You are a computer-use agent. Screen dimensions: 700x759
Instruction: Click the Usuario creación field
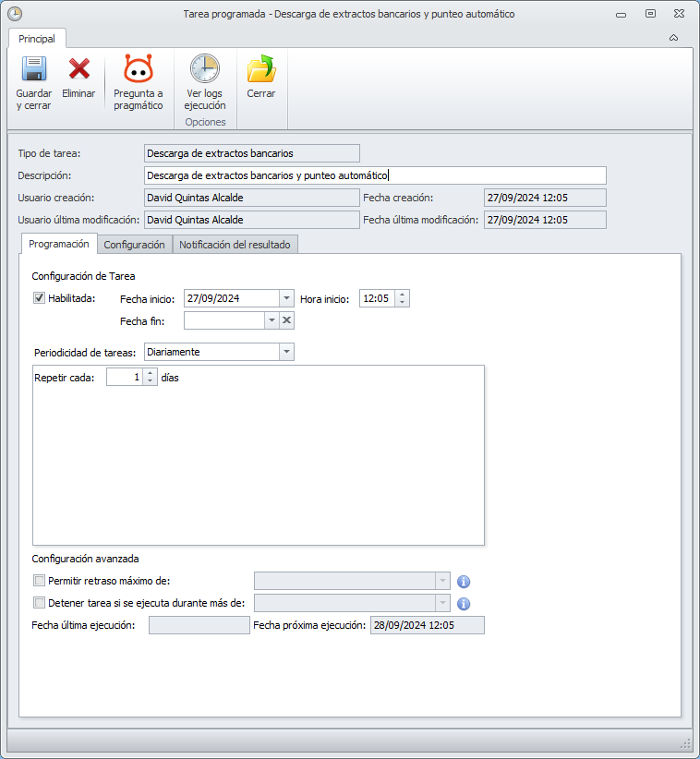coord(252,198)
